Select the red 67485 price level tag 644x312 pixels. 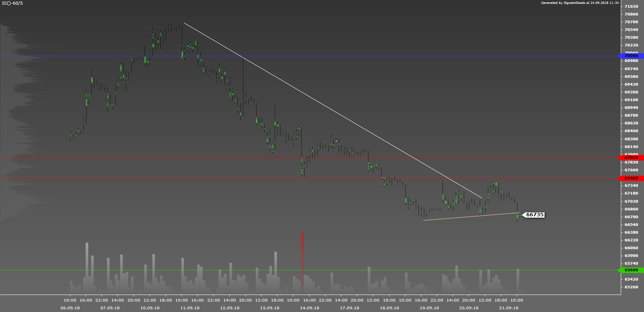(631, 178)
